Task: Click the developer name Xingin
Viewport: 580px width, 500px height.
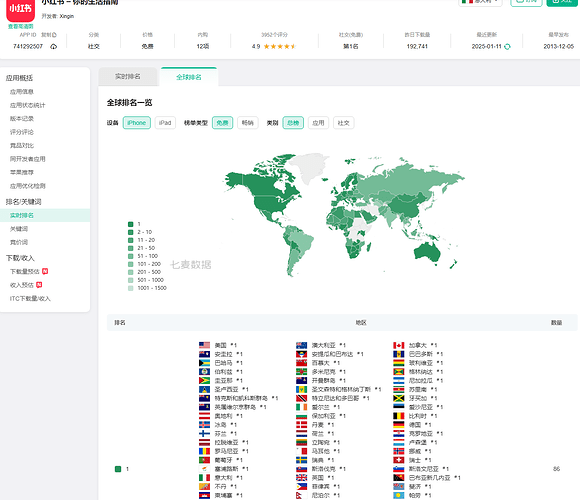Action: pos(67,16)
